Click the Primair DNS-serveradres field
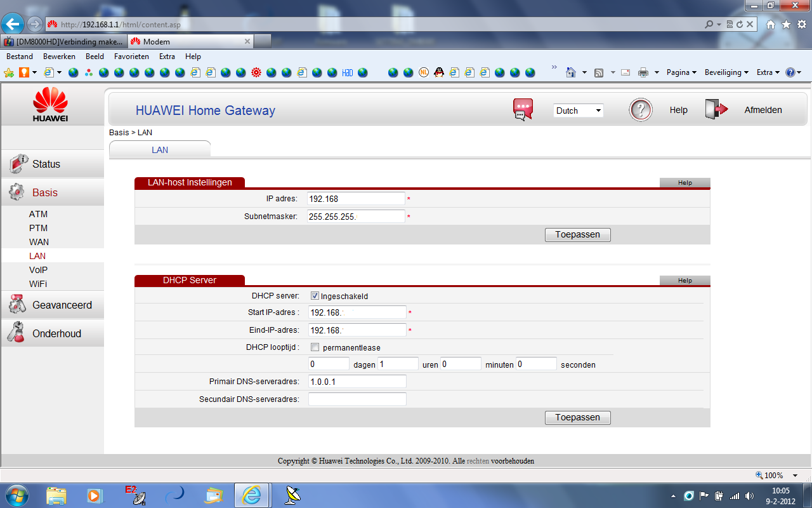Viewport: 812px width, 508px height. tap(357, 381)
